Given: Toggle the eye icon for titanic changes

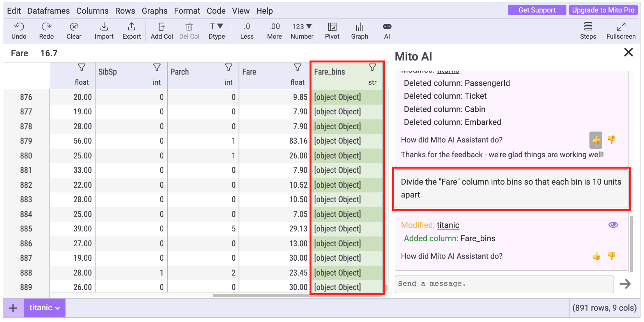Looking at the screenshot, I should [613, 225].
